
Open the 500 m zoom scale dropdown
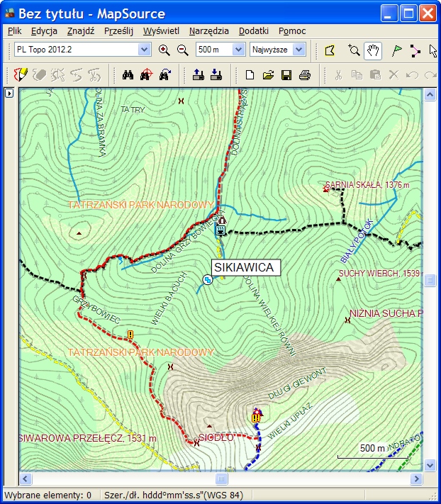pos(238,50)
